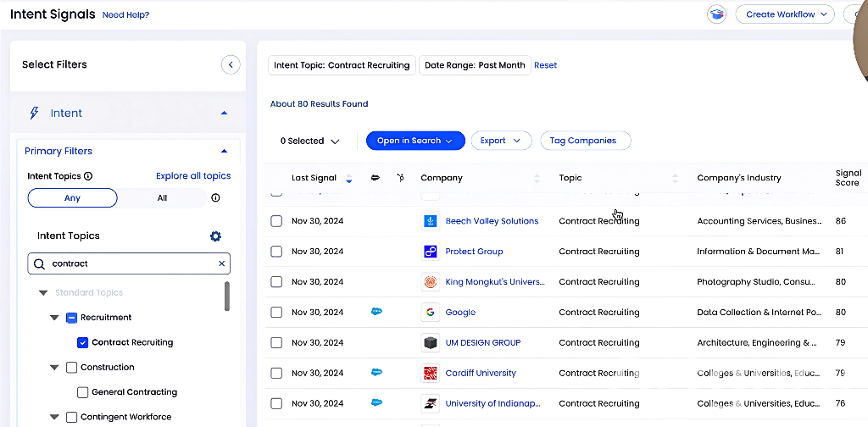Click the Cardiff University logo
The height and width of the screenshot is (427, 868).
430,374
